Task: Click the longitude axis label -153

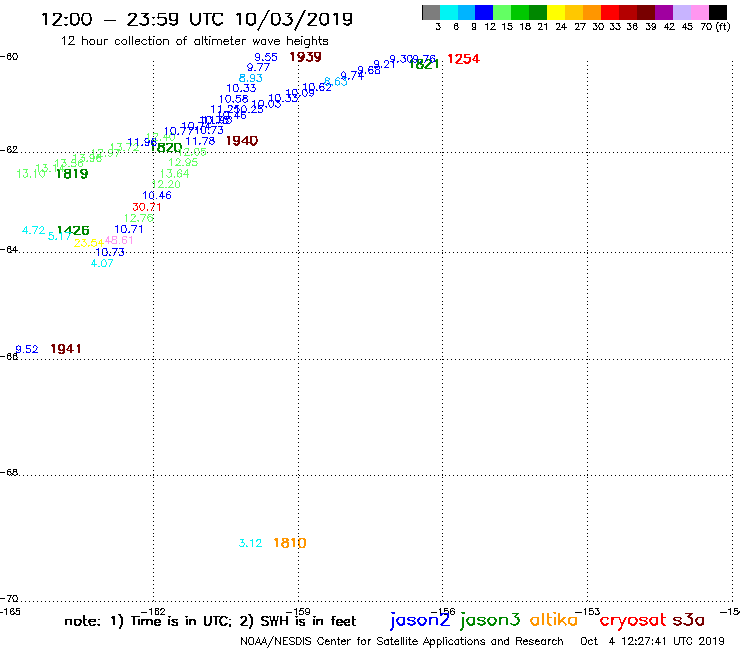Action: pos(588,611)
